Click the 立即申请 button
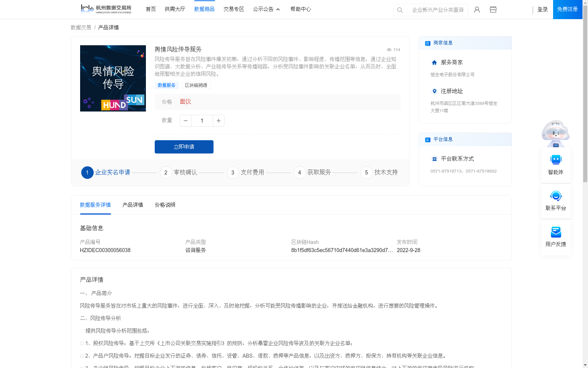The width and height of the screenshot is (588, 368). pos(184,147)
